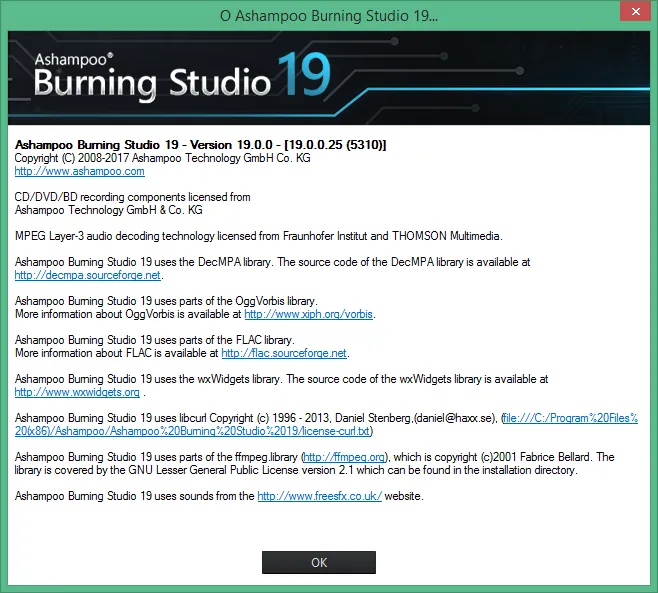
Task: Close the About dialog with the X
Action: (x=636, y=12)
